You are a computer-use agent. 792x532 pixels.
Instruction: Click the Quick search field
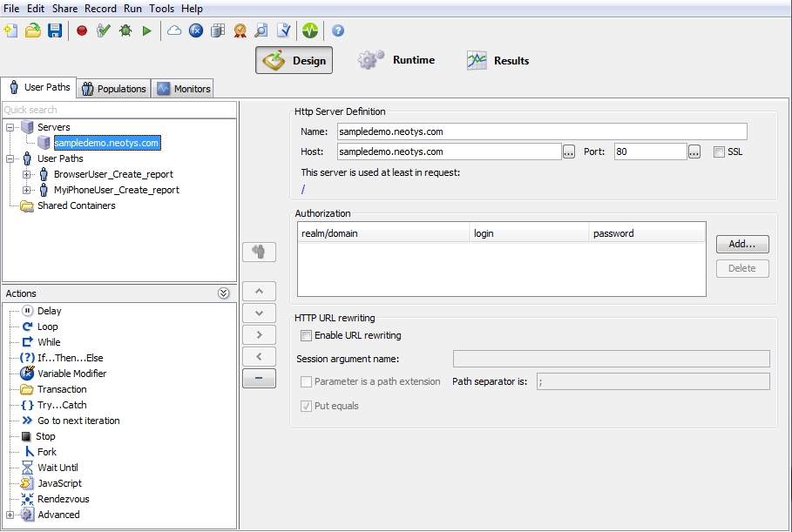(119, 110)
